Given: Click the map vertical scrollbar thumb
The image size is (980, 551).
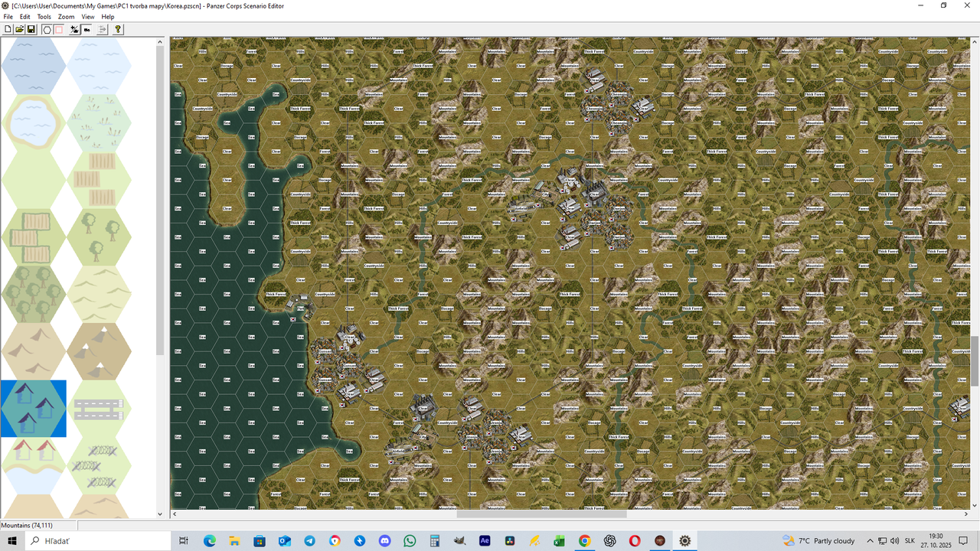Looking at the screenshot, I should [975, 362].
